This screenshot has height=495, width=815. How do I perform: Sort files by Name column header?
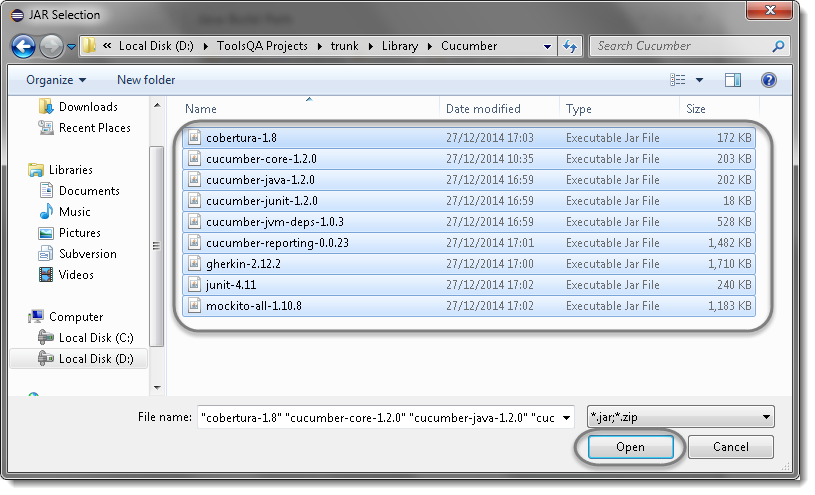tap(201, 109)
